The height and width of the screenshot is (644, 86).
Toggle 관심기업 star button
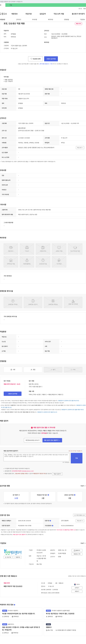pyautogui.click(x=8, y=557)
